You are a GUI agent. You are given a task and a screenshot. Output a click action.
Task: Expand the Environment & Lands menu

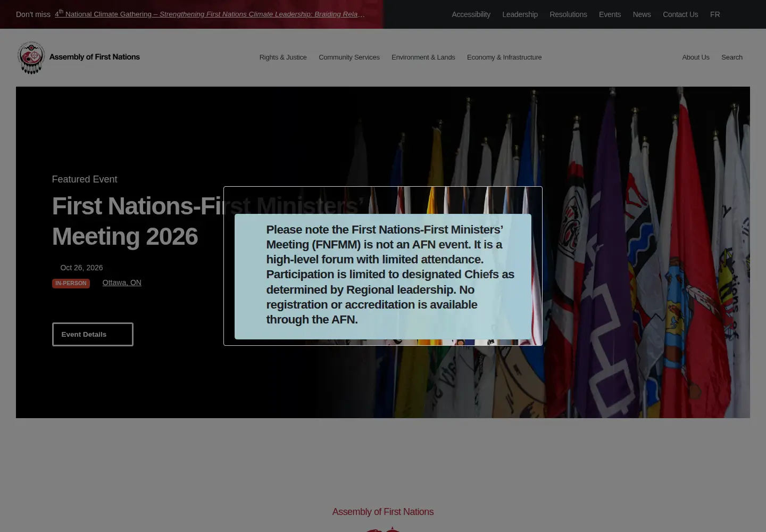423,57
